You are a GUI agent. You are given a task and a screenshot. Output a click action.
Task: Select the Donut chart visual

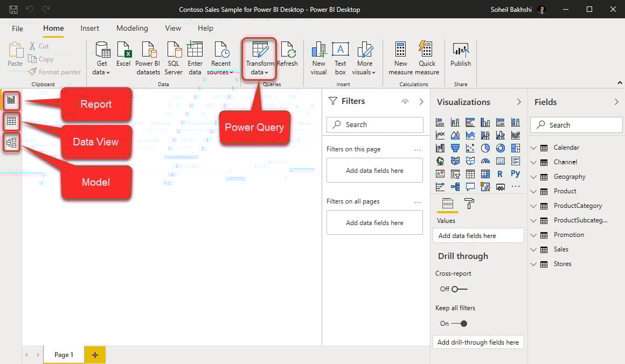click(x=500, y=148)
